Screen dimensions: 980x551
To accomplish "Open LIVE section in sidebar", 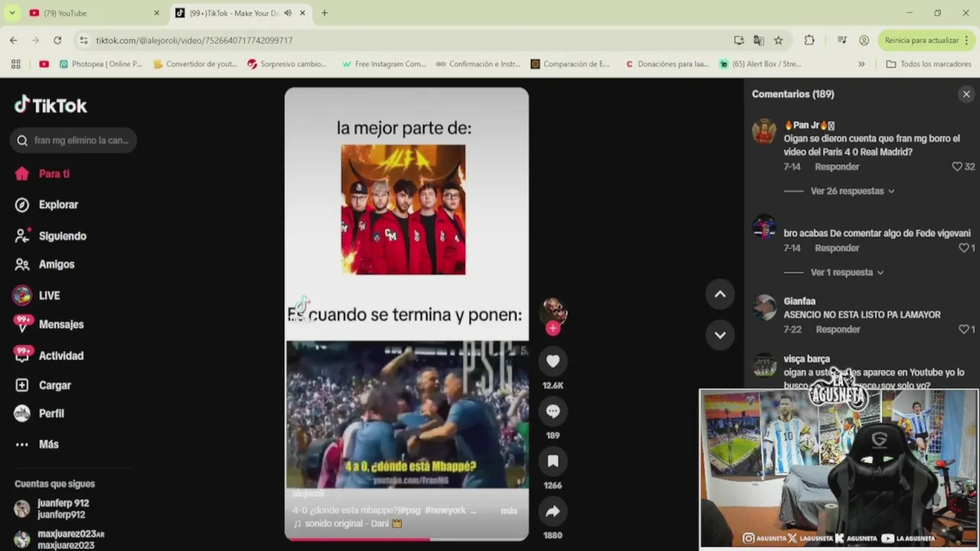I will coord(37,295).
